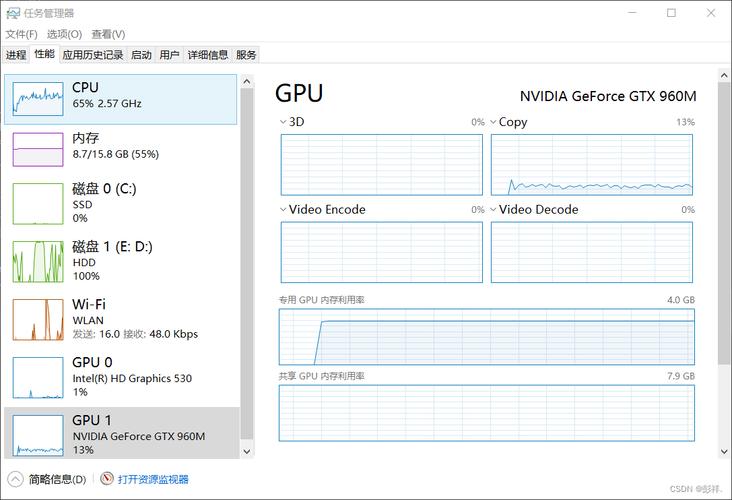This screenshot has height=500, width=732.
Task: Click right pane scrollbar up arrow
Action: (724, 75)
